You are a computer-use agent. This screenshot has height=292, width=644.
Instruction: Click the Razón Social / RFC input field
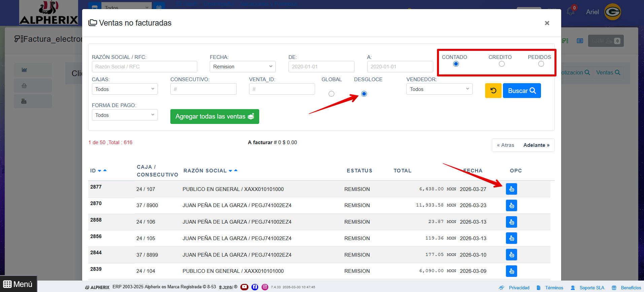point(144,67)
